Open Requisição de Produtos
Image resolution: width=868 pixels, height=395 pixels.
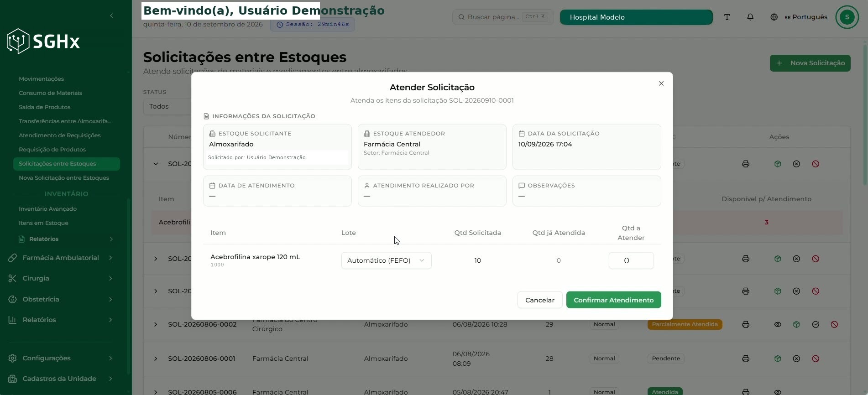click(52, 150)
